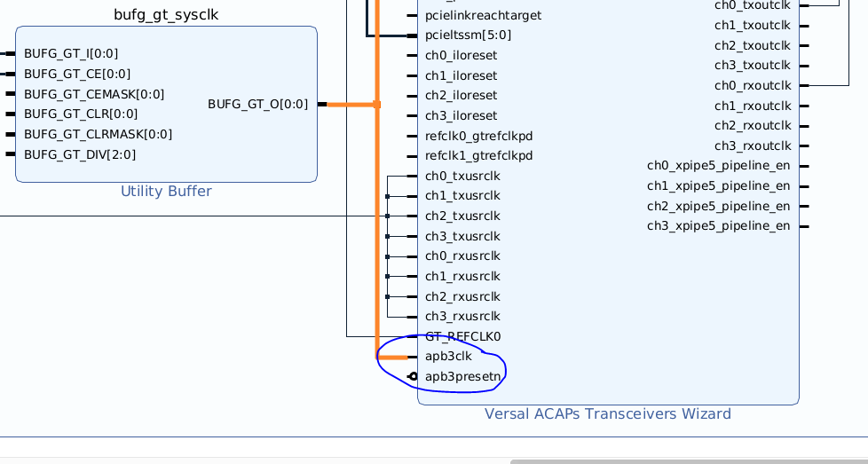Select the refclk0_gtrefclkpd pin
The height and width of the screenshot is (464, 868).
[478, 136]
